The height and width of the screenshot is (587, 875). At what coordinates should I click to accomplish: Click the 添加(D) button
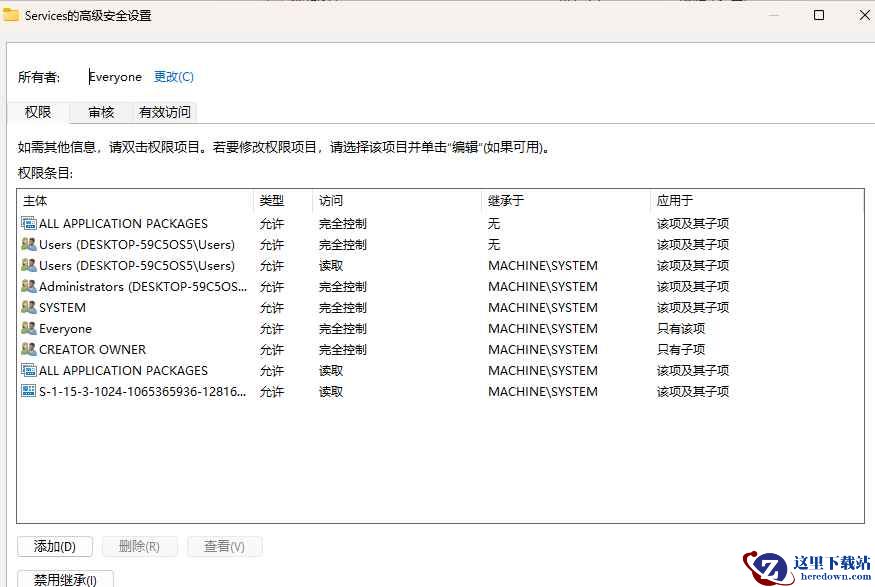tap(55, 546)
